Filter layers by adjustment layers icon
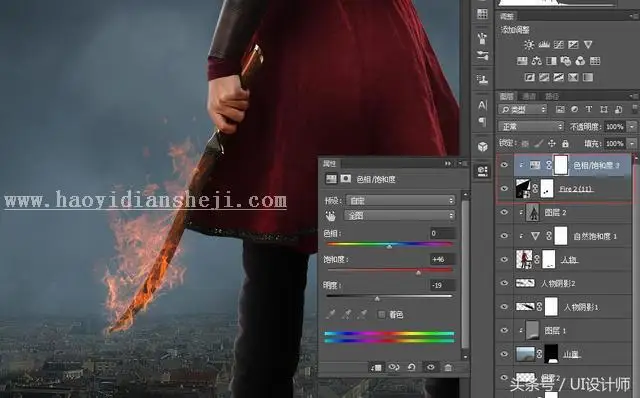The width and height of the screenshot is (640, 398). point(574,109)
